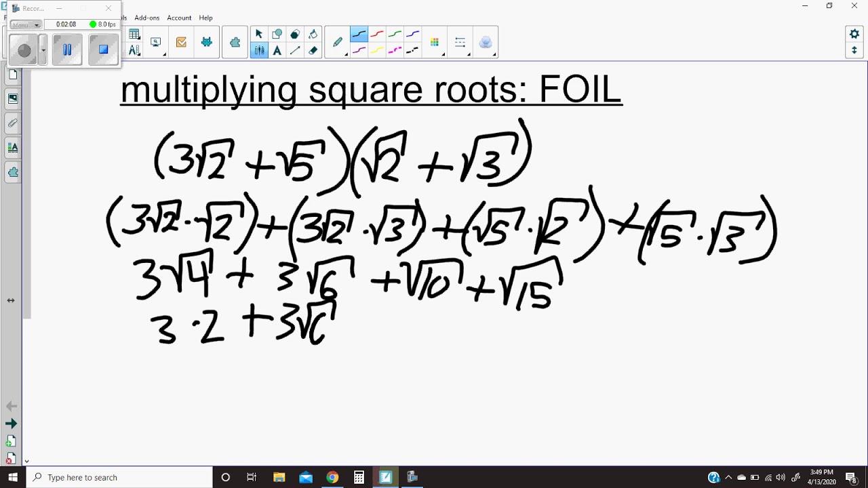
Task: Activate the Pens tool
Action: coord(258,50)
